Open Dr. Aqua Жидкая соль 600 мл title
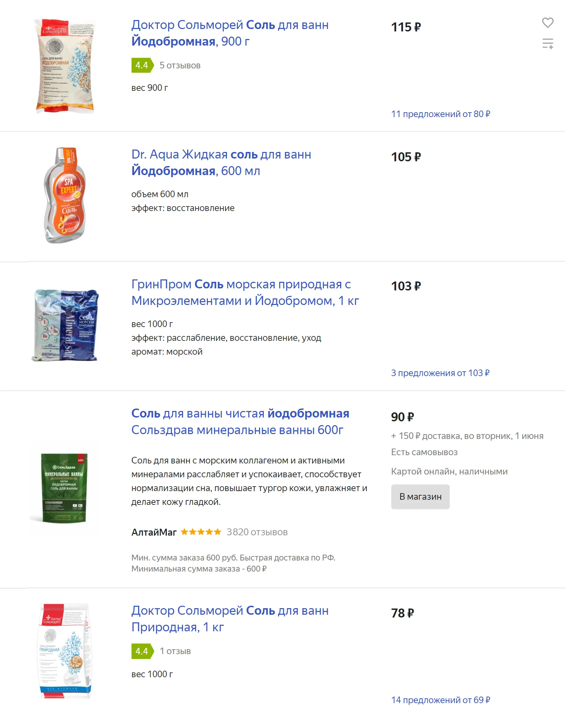Screen dimensions: 565x728 pos(221,163)
